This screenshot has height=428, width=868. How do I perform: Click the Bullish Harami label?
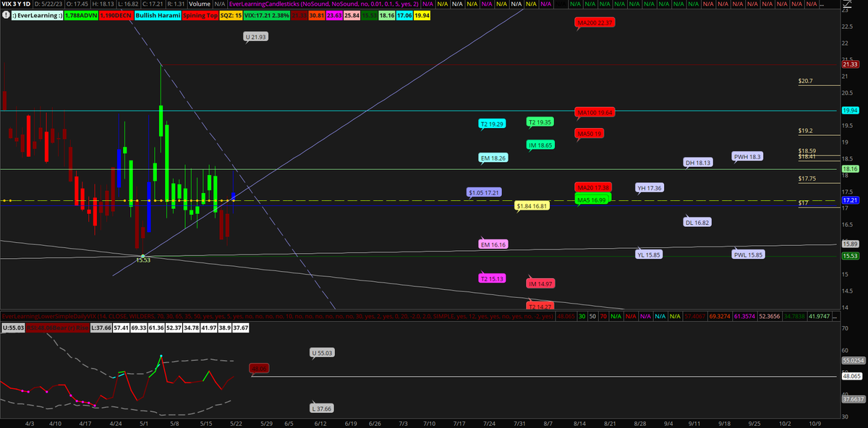coord(159,14)
